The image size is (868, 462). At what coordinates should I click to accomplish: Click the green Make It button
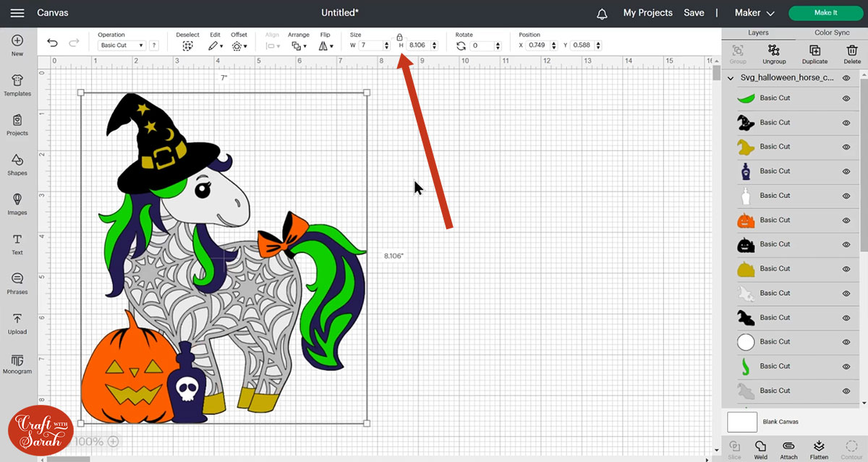(825, 13)
